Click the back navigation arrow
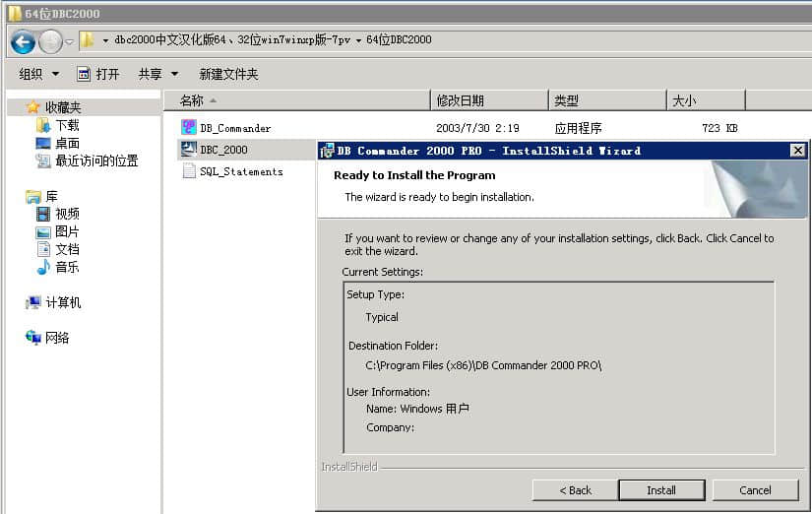The height and width of the screenshot is (514, 812). [24, 41]
